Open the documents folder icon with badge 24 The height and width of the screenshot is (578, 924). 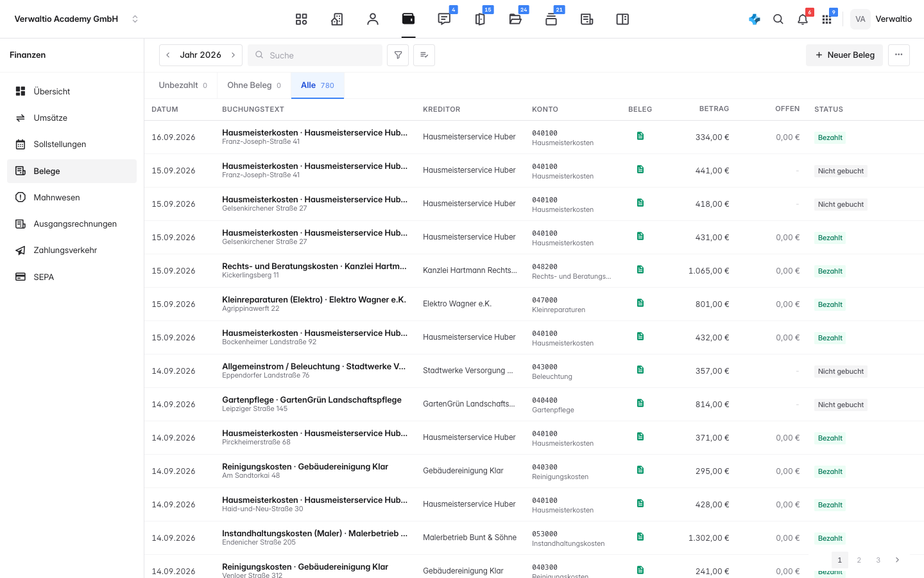(515, 19)
